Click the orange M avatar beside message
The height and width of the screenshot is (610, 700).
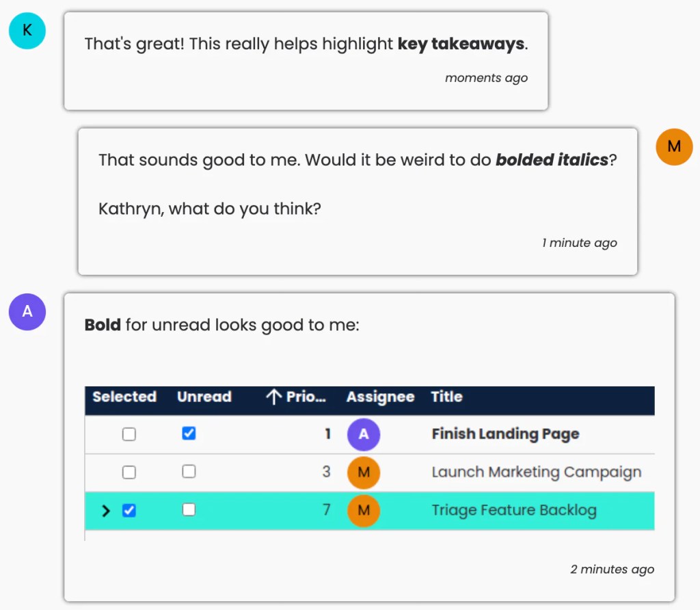[674, 146]
